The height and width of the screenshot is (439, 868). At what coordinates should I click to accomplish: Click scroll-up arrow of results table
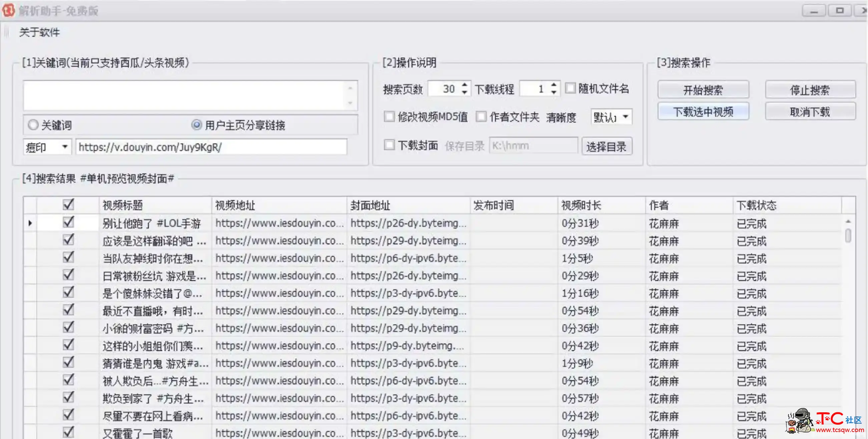point(848,221)
